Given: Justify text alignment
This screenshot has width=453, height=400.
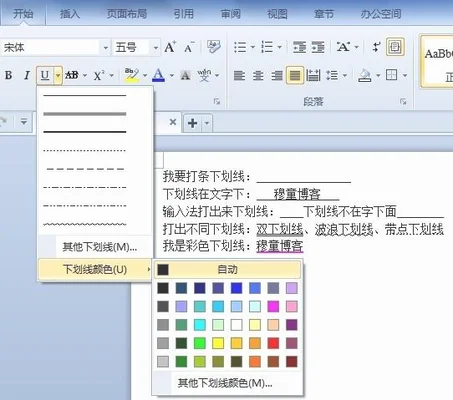Looking at the screenshot, I should [x=295, y=75].
